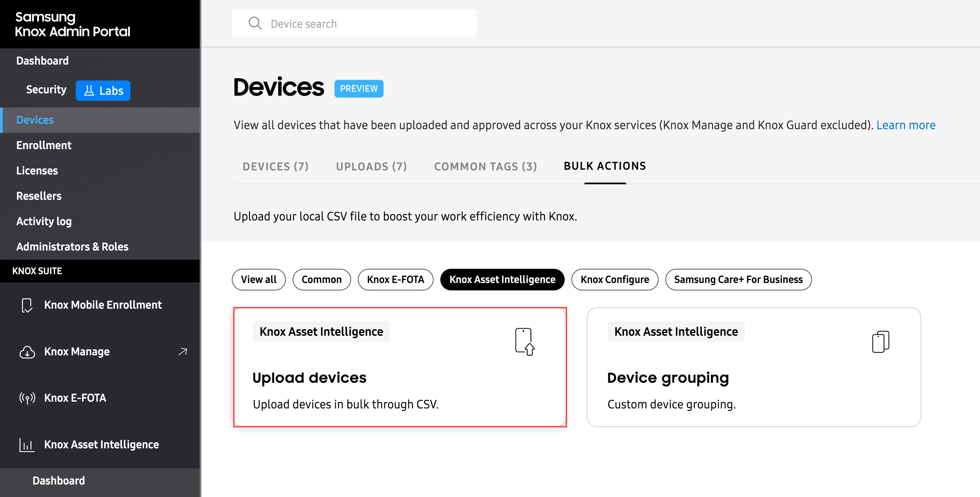This screenshot has width=980, height=497.
Task: Click the Knox Manage external link arrow
Action: point(182,352)
